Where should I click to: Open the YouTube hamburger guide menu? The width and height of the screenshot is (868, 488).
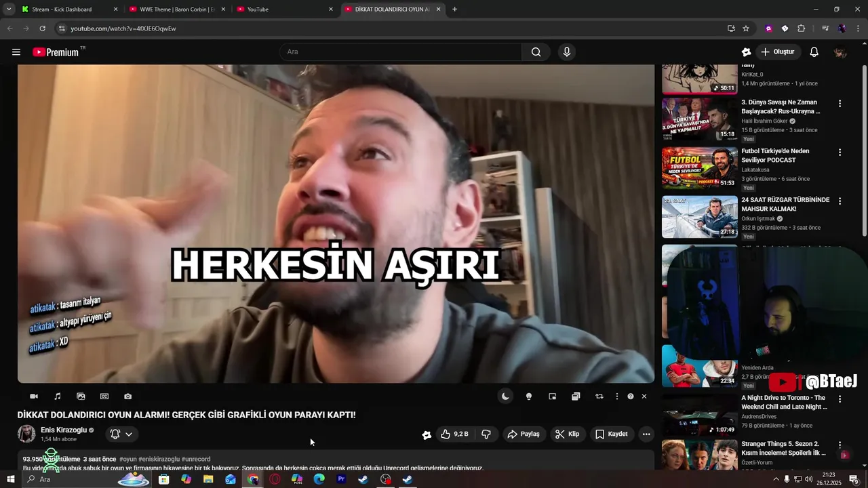pyautogui.click(x=16, y=52)
